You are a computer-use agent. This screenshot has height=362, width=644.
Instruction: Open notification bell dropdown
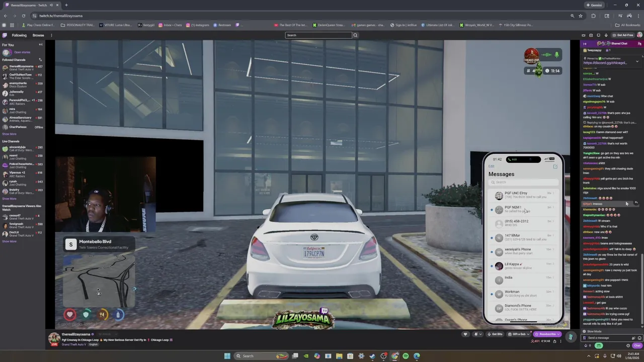[x=477, y=334]
